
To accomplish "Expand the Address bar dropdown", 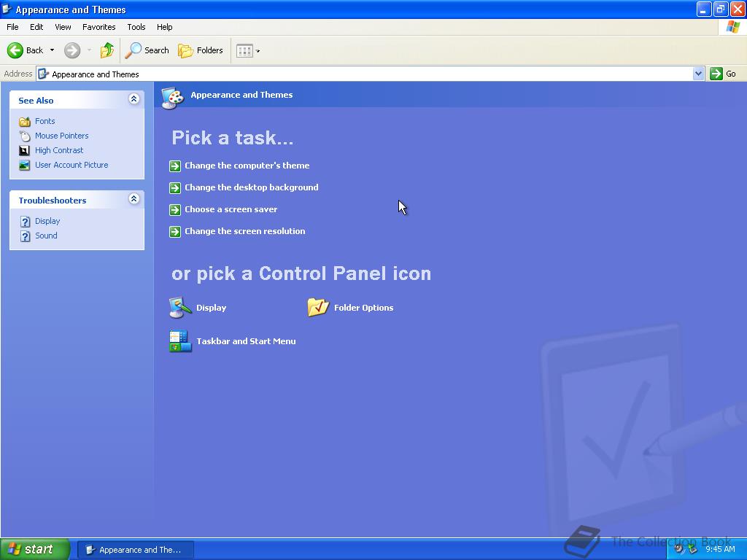I will coord(698,74).
